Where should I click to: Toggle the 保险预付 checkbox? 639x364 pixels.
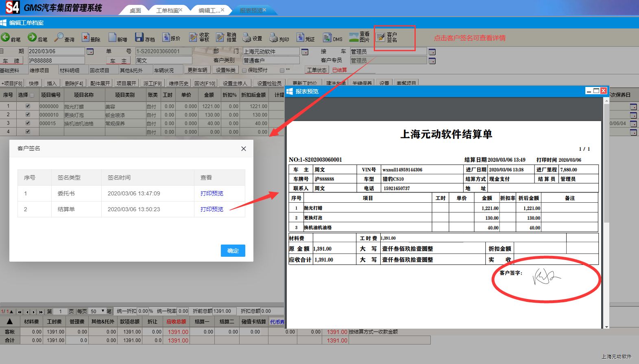tap(244, 70)
